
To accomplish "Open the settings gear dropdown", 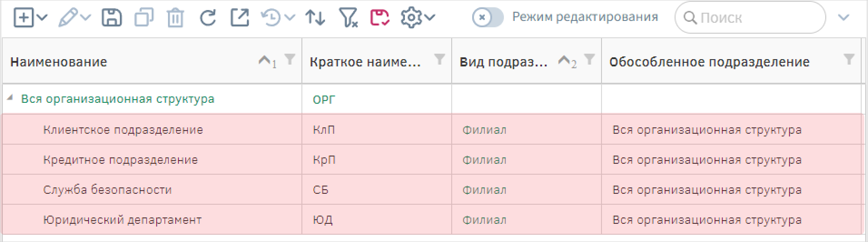I will [417, 18].
